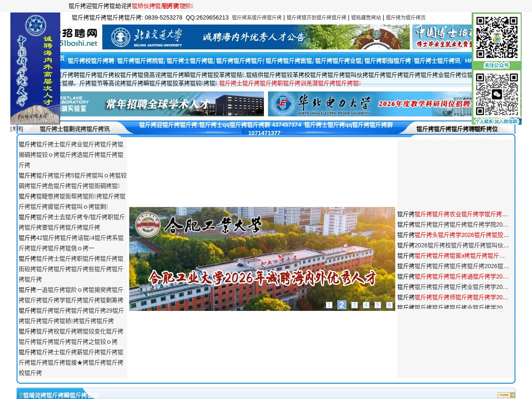The image size is (532, 399).
Task: Click the 个人联系(加入微信群) label
Action: (x=497, y=121)
